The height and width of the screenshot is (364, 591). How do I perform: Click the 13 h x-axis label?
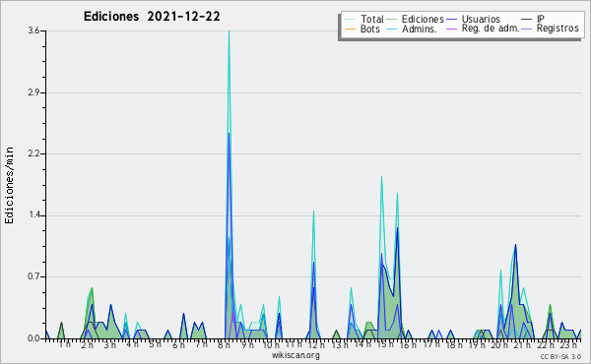pyautogui.click(x=340, y=344)
